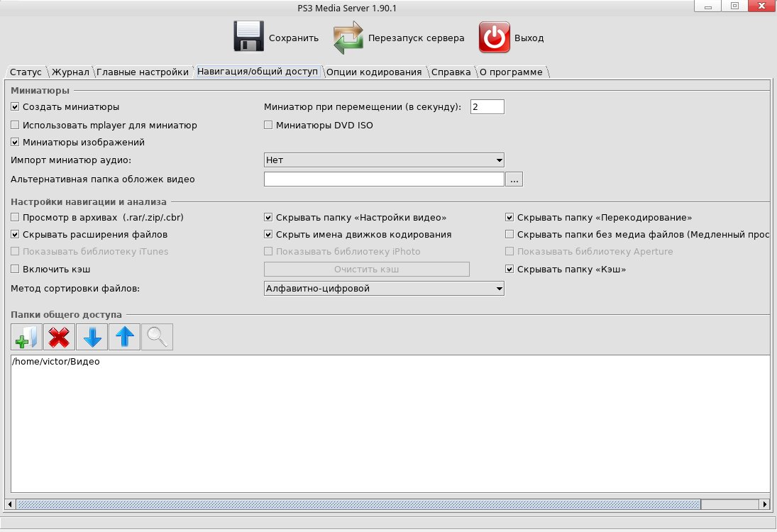
Task: Click the floppy disk Save icon
Action: coord(248,36)
